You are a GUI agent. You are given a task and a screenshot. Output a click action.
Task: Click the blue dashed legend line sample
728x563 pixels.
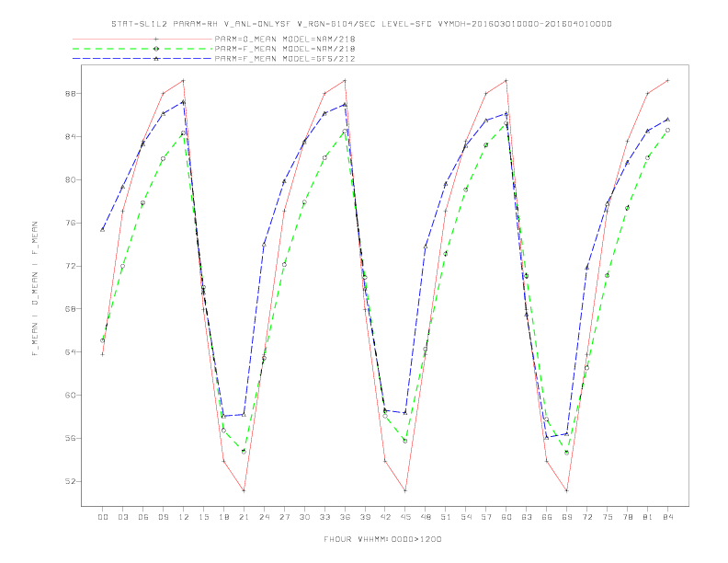click(142, 59)
